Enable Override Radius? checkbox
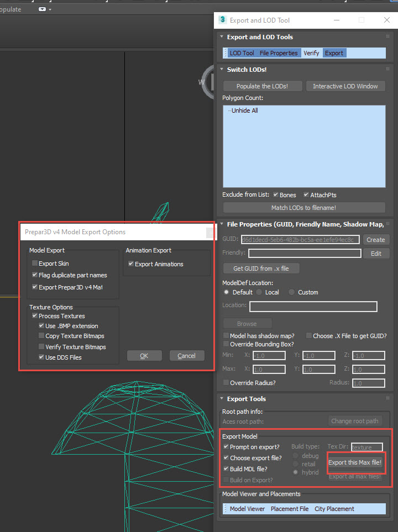The width and height of the screenshot is (398, 532). tap(226, 382)
